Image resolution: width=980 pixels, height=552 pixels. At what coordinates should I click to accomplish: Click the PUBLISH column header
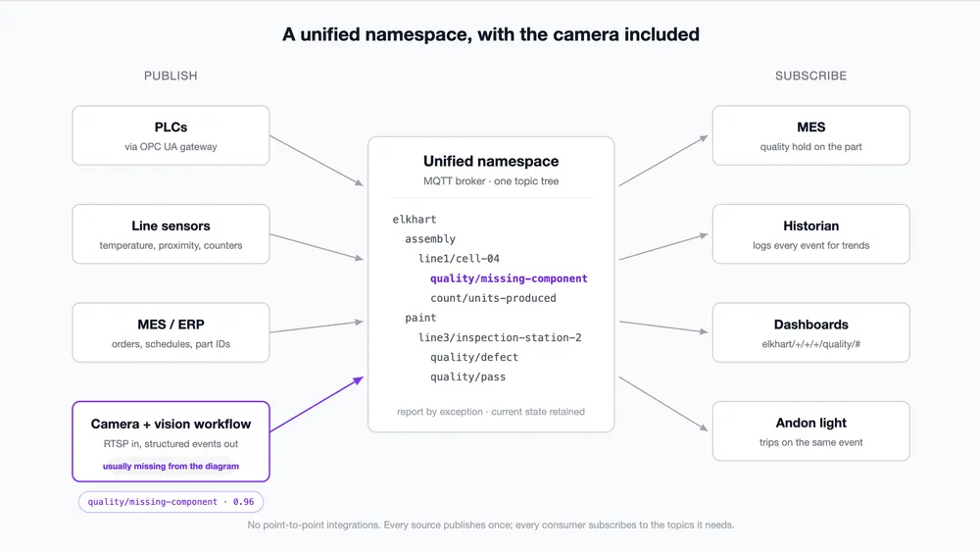coord(171,75)
